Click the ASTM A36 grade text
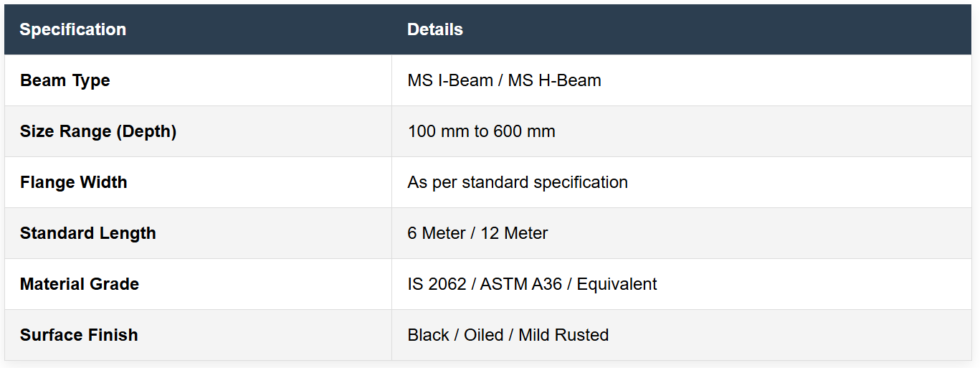 pyautogui.click(x=520, y=284)
